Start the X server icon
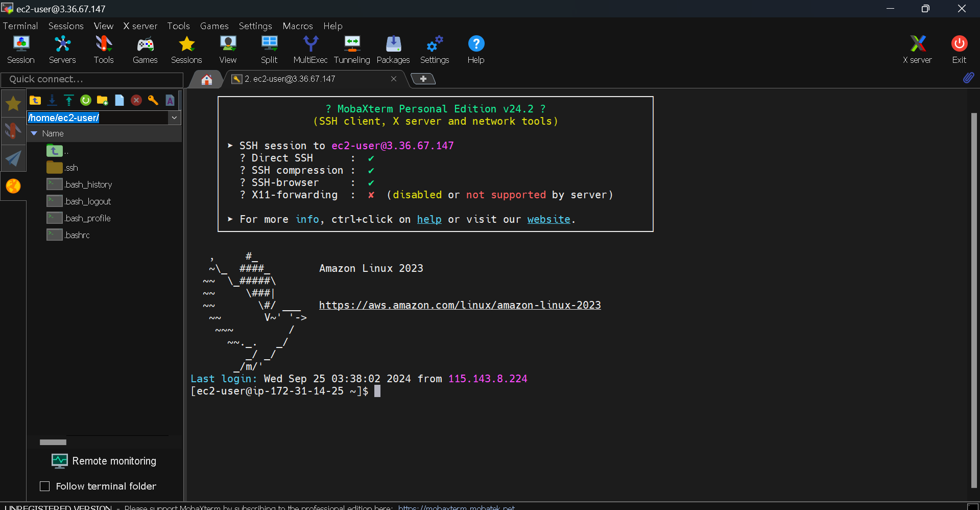Image resolution: width=980 pixels, height=510 pixels. coord(918,50)
